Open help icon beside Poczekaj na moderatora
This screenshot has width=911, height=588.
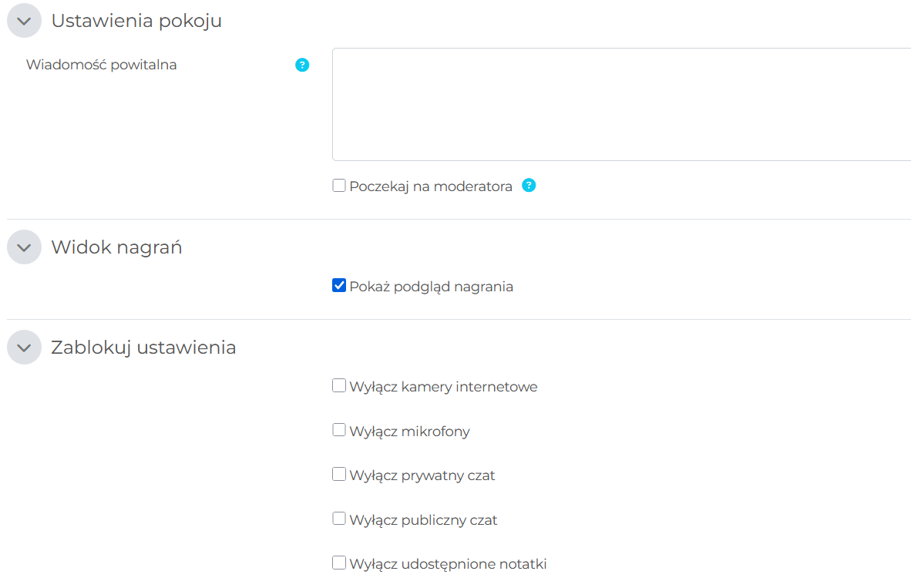pyautogui.click(x=529, y=186)
